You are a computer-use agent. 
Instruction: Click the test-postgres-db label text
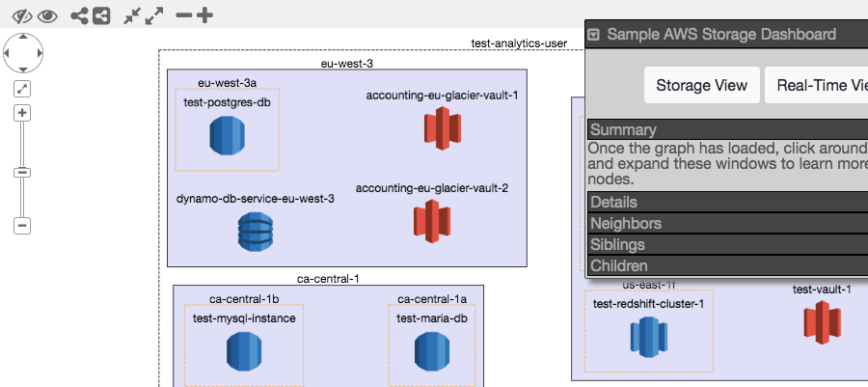(x=227, y=102)
